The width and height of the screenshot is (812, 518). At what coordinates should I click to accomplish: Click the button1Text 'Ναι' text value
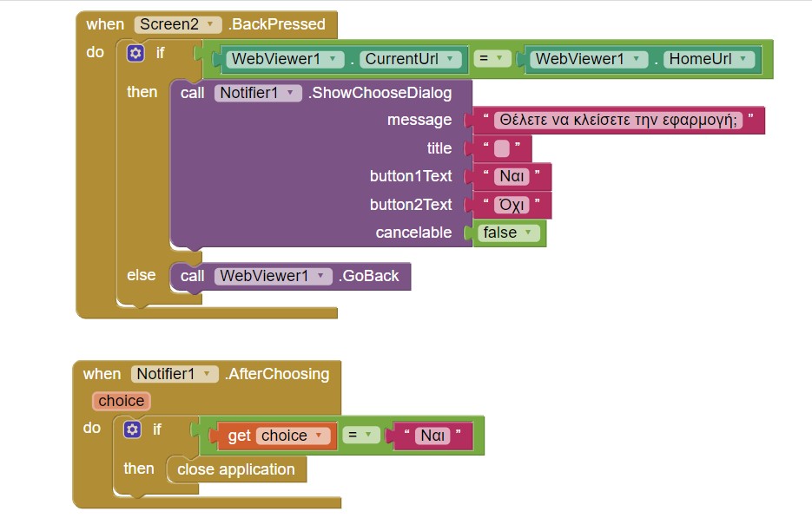point(512,177)
